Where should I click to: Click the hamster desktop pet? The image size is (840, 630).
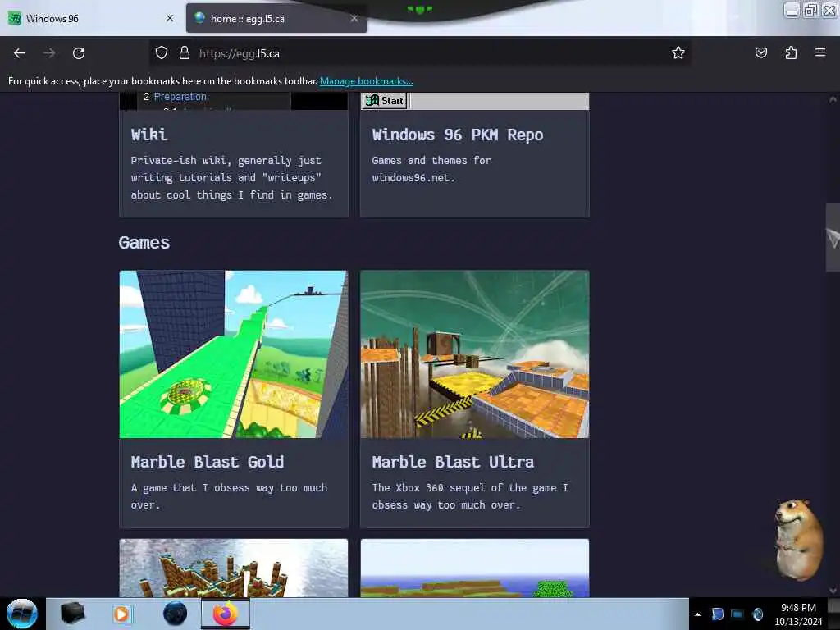coord(798,540)
